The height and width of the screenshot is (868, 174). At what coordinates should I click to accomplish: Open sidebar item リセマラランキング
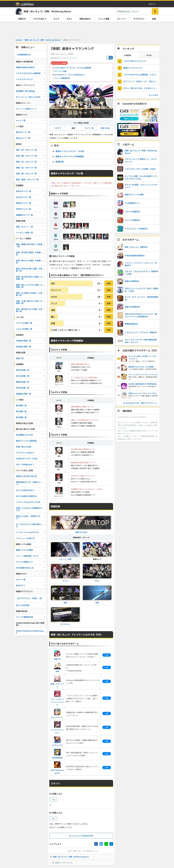[30, 79]
